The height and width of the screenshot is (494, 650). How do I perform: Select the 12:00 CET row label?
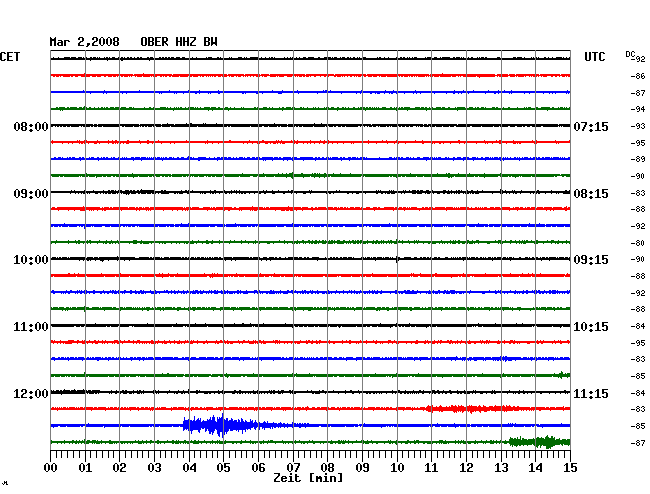tap(31, 393)
